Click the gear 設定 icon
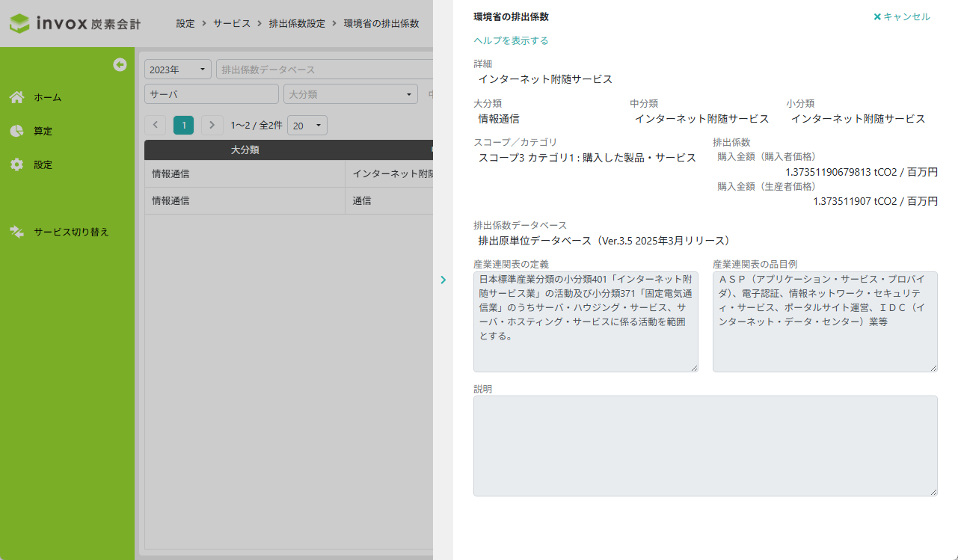958x560 pixels. point(16,164)
